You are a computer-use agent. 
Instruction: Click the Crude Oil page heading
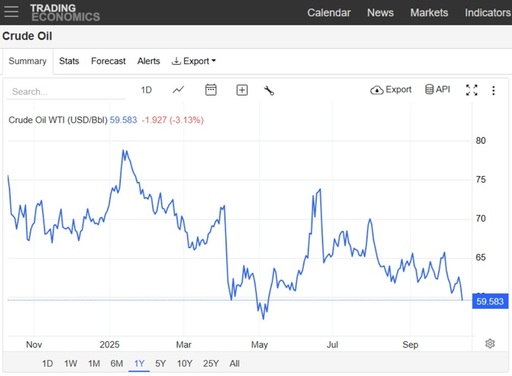27,36
